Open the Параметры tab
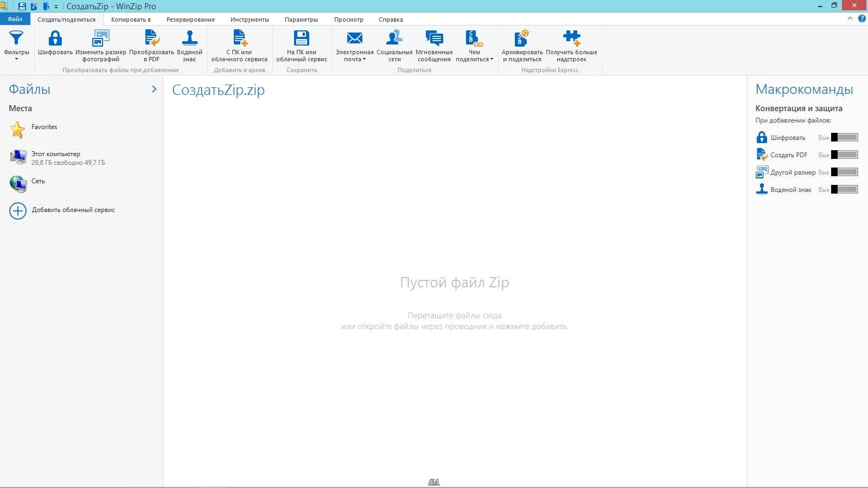Image resolution: width=868 pixels, height=488 pixels. pyautogui.click(x=301, y=20)
